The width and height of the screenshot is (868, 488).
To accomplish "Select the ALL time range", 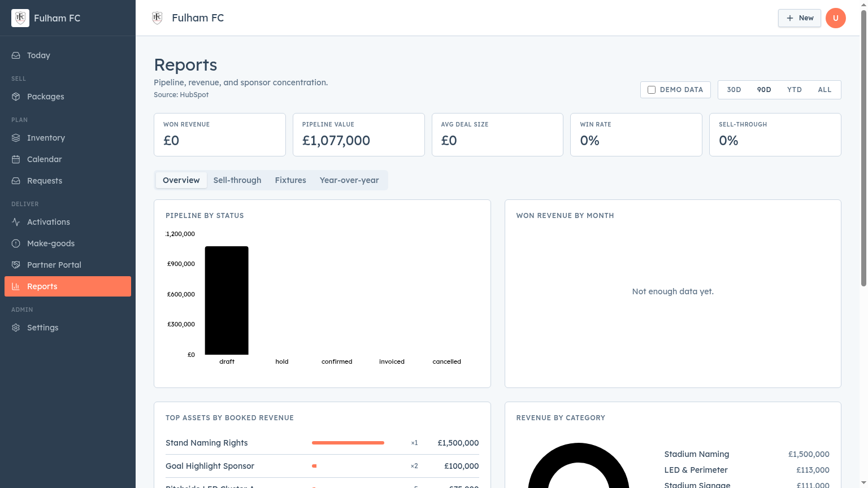I will coord(824,90).
